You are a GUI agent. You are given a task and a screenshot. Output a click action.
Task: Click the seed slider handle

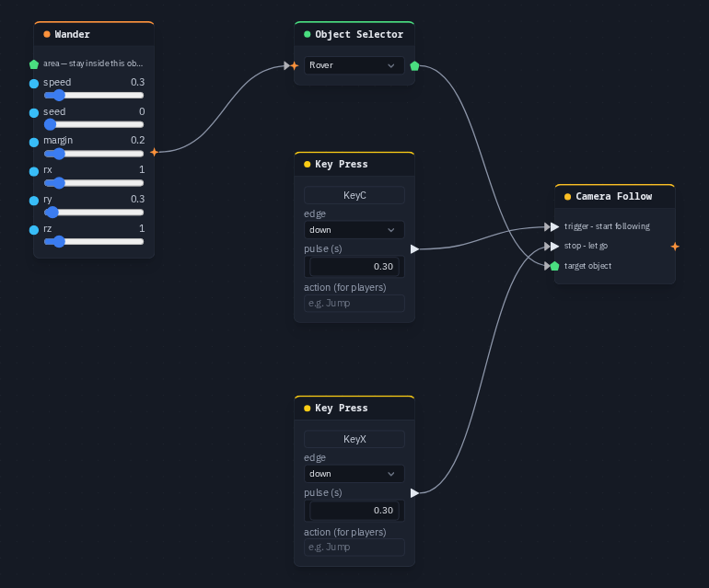(51, 125)
